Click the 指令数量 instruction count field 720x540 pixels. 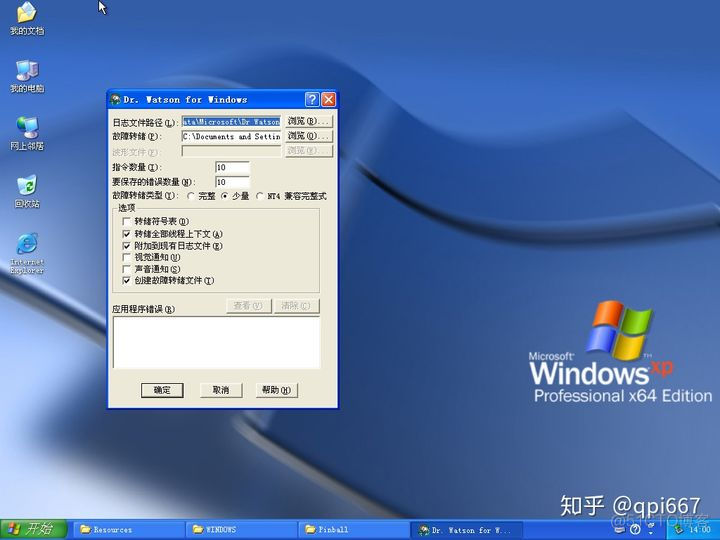point(232,167)
